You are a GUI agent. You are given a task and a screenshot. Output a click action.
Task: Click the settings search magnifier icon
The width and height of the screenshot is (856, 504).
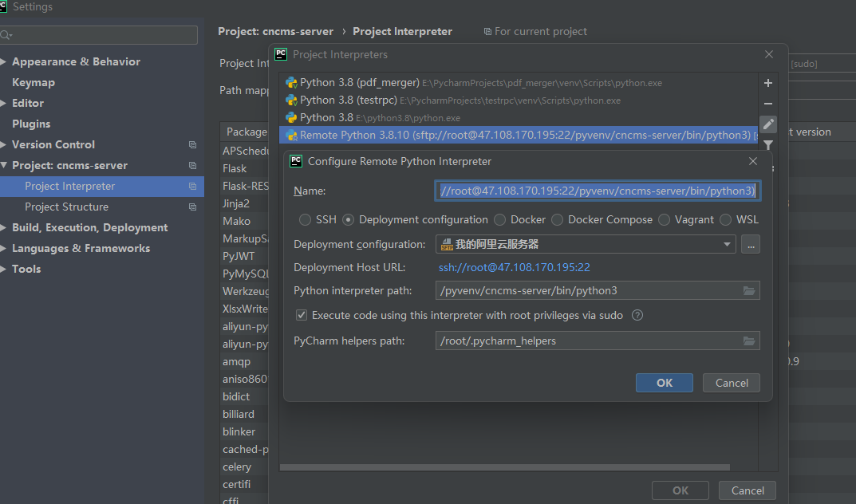point(6,35)
